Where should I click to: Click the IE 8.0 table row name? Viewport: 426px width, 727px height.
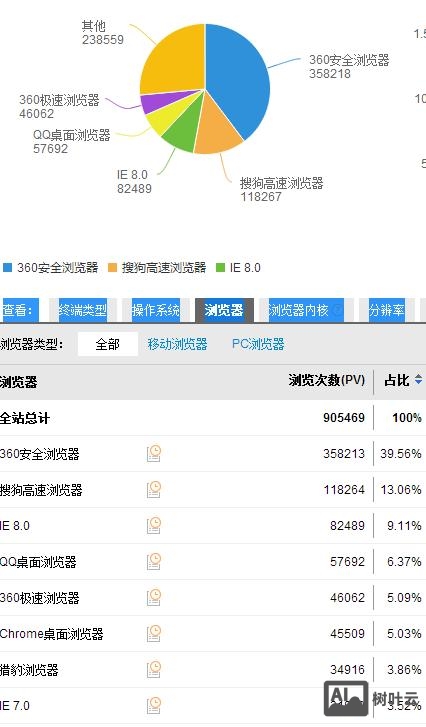coord(15,526)
